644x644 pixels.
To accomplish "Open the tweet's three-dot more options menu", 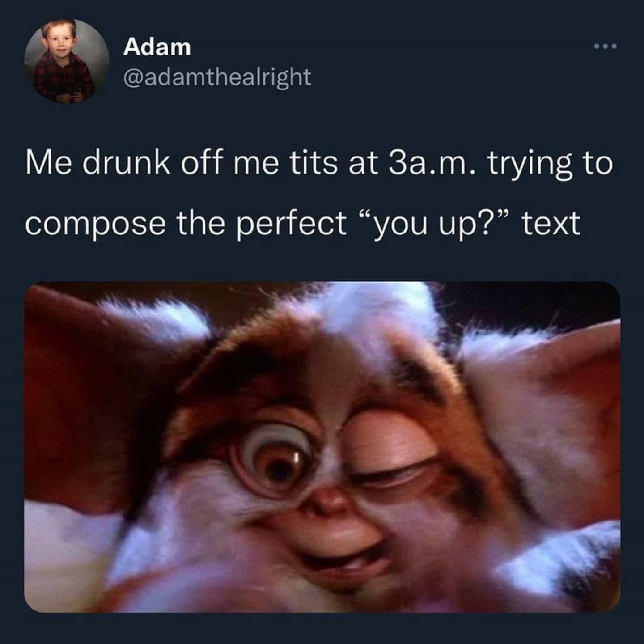I will point(605,46).
